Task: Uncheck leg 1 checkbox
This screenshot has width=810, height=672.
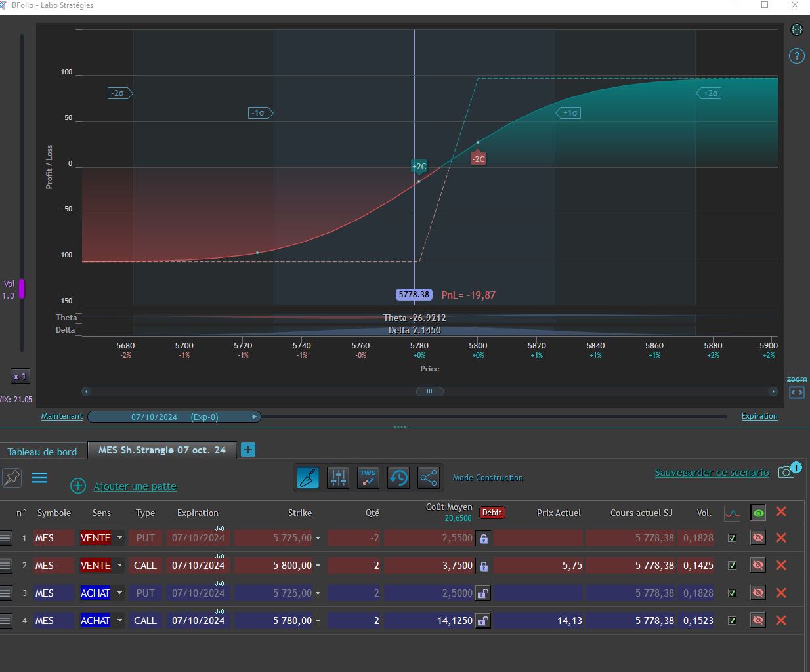Action: click(733, 537)
